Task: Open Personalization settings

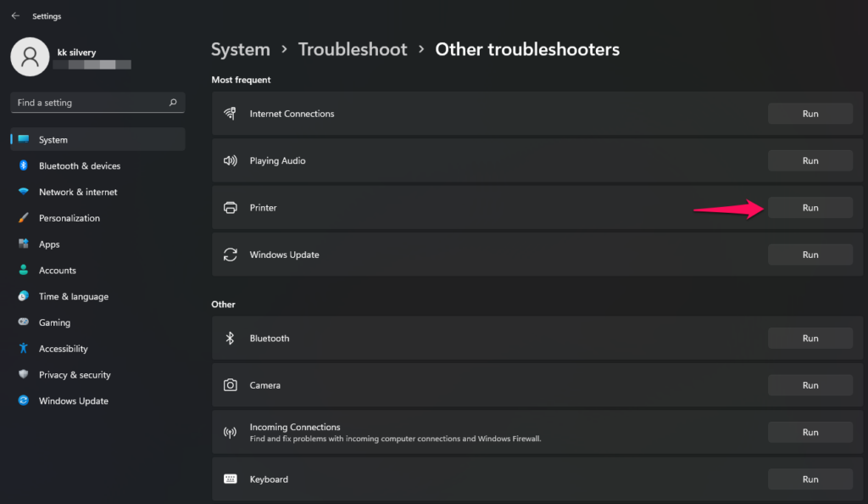Action: point(97,218)
